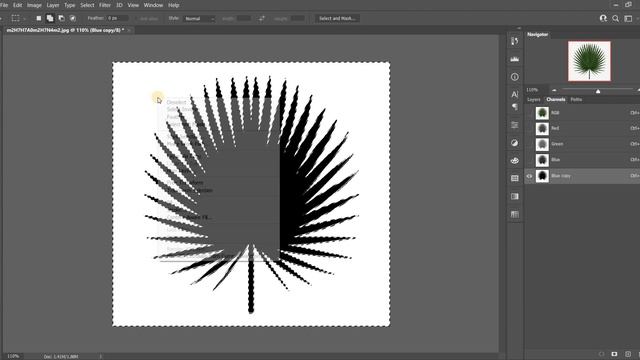Click the zoom-out mountain in Navigator
The height and width of the screenshot is (360, 640).
(x=554, y=90)
